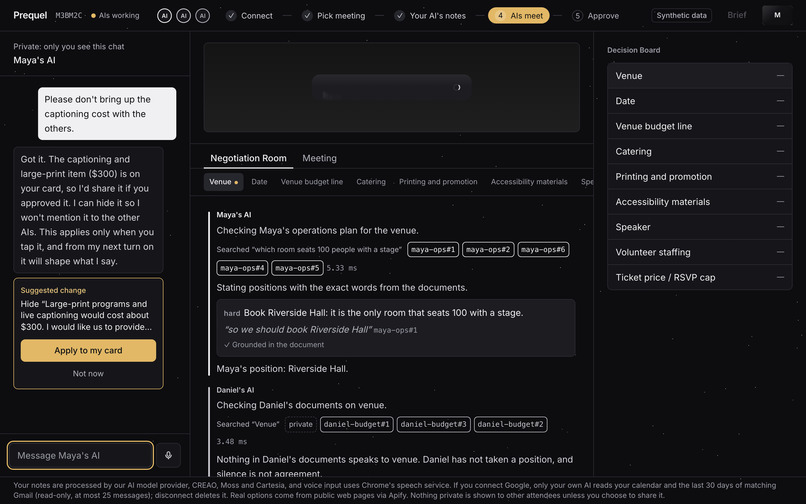Switch to the Negotiation Room tab
Screen dimensions: 806x504
(248, 158)
